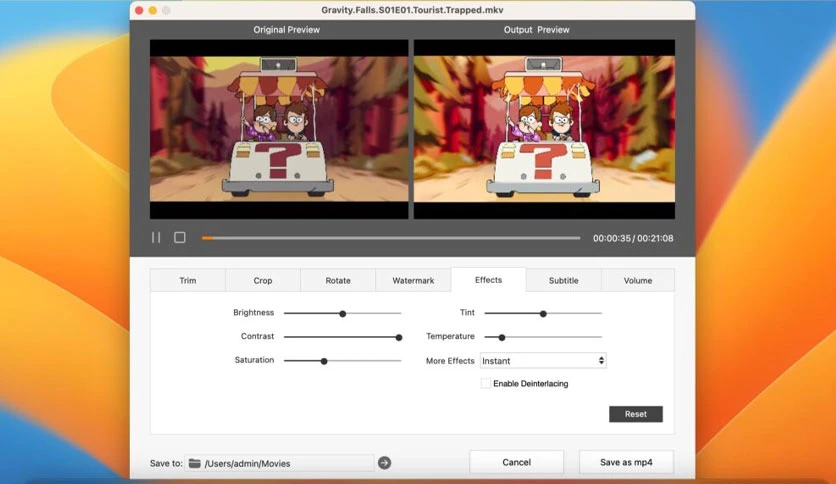The height and width of the screenshot is (484, 836).
Task: Click Save as mp4
Action: pyautogui.click(x=626, y=462)
